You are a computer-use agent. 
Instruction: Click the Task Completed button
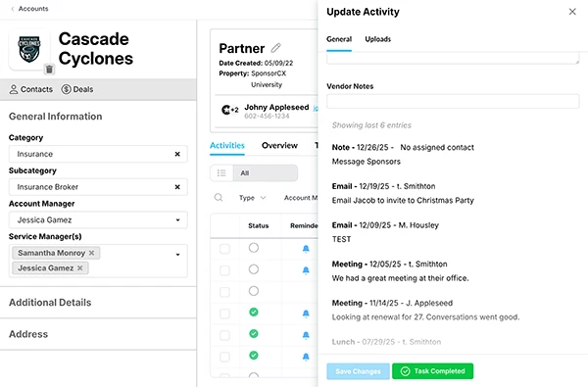click(x=433, y=371)
